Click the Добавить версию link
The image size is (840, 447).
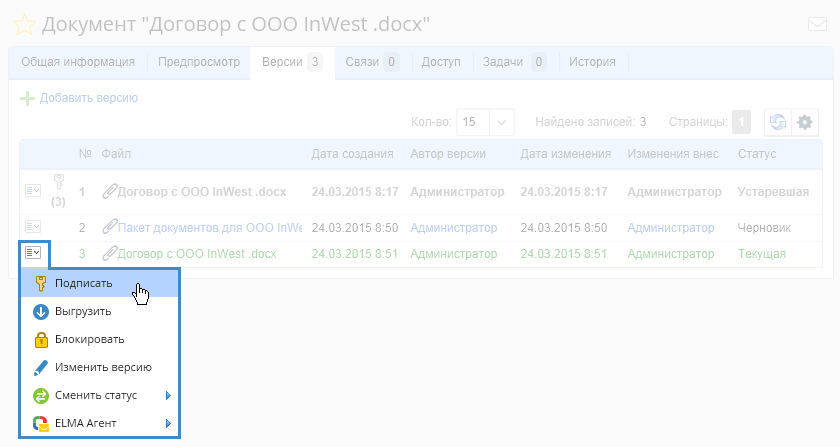pyautogui.click(x=88, y=98)
